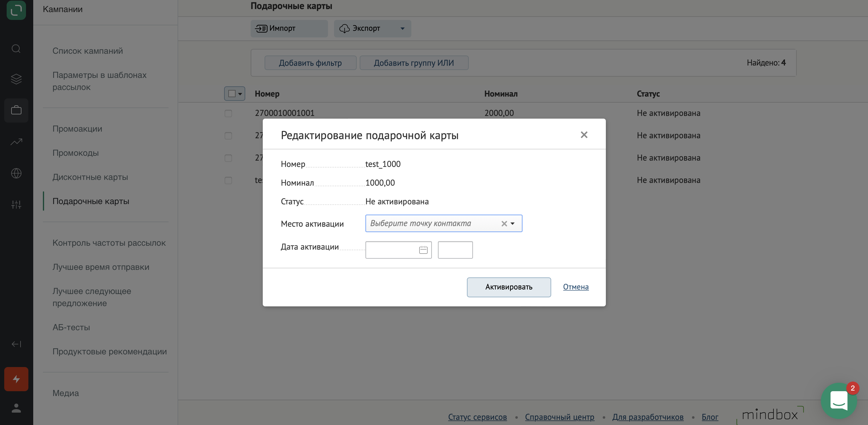Click the Активировать button

tap(509, 287)
